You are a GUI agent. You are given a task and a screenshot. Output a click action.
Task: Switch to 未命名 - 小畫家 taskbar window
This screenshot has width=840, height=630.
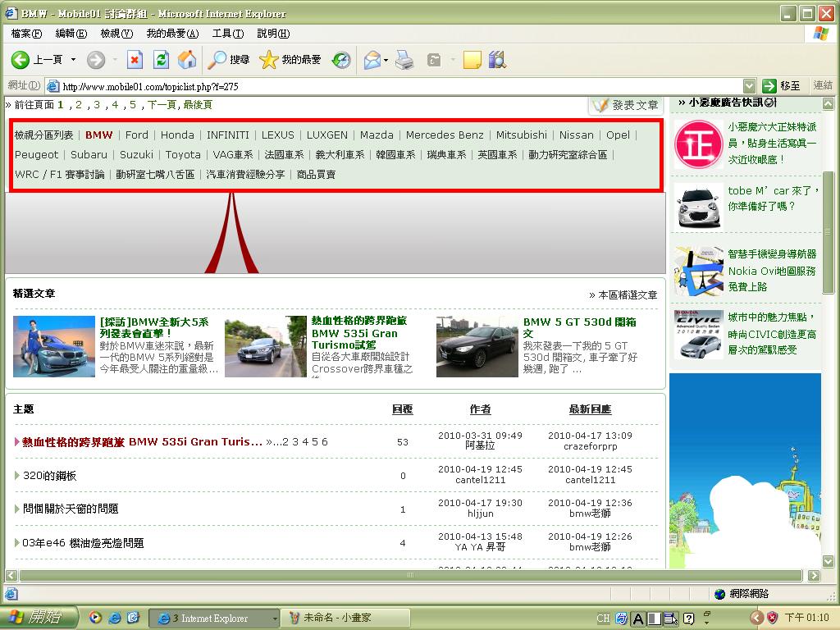pyautogui.click(x=346, y=619)
